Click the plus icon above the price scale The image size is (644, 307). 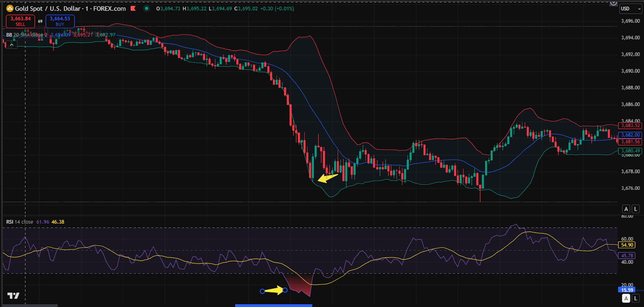pyautogui.click(x=613, y=2)
